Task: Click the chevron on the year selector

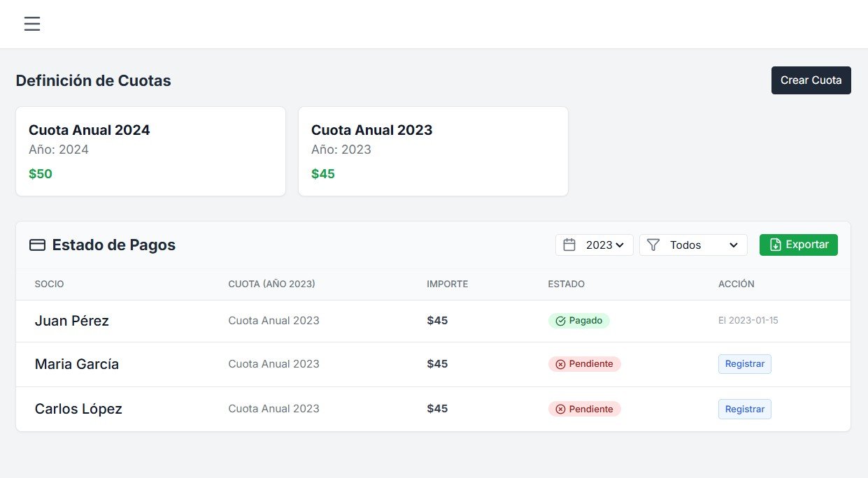Action: point(620,245)
